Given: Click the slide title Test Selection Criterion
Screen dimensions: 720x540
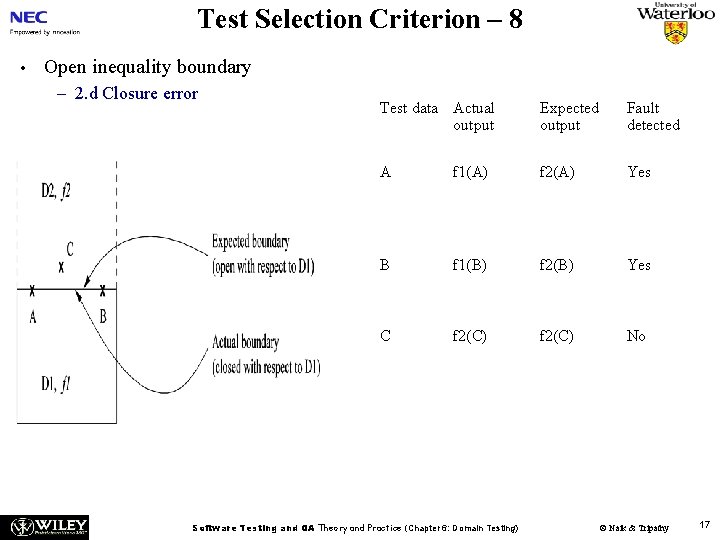Looking at the screenshot, I should click(x=359, y=19).
